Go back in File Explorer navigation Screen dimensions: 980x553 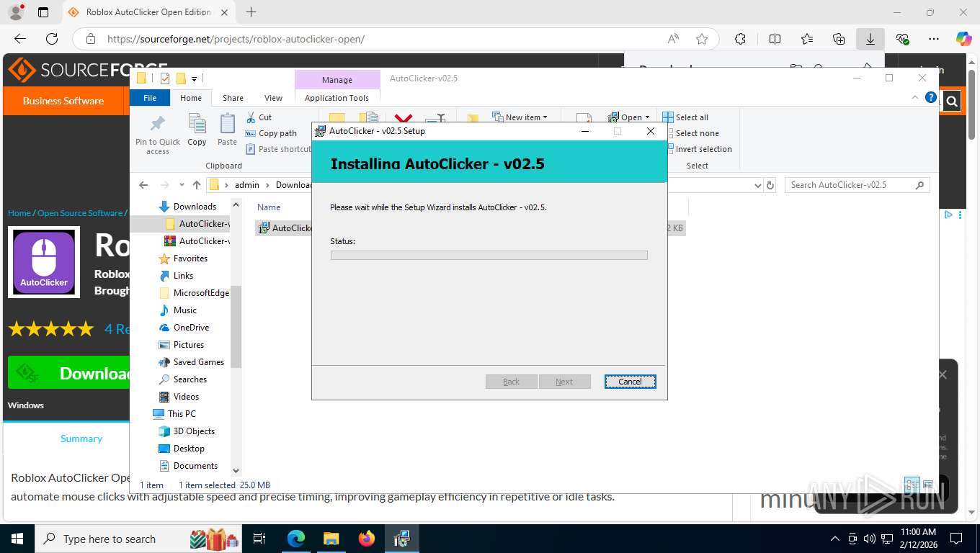click(143, 185)
